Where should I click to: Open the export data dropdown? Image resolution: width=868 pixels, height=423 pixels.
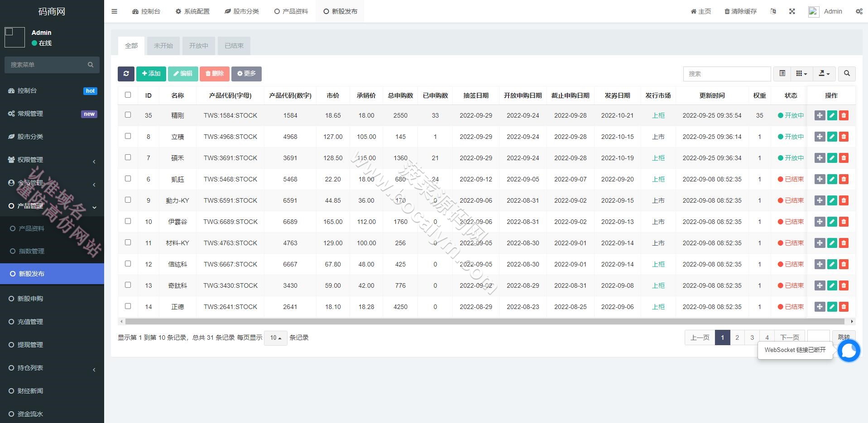[x=824, y=74]
